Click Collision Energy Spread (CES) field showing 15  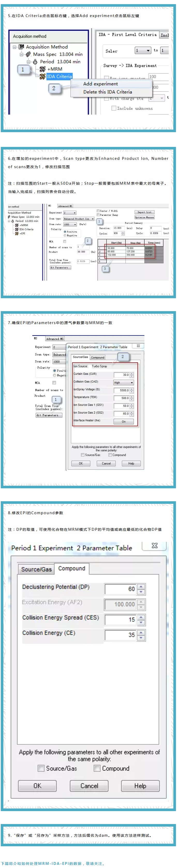(121, 619)
